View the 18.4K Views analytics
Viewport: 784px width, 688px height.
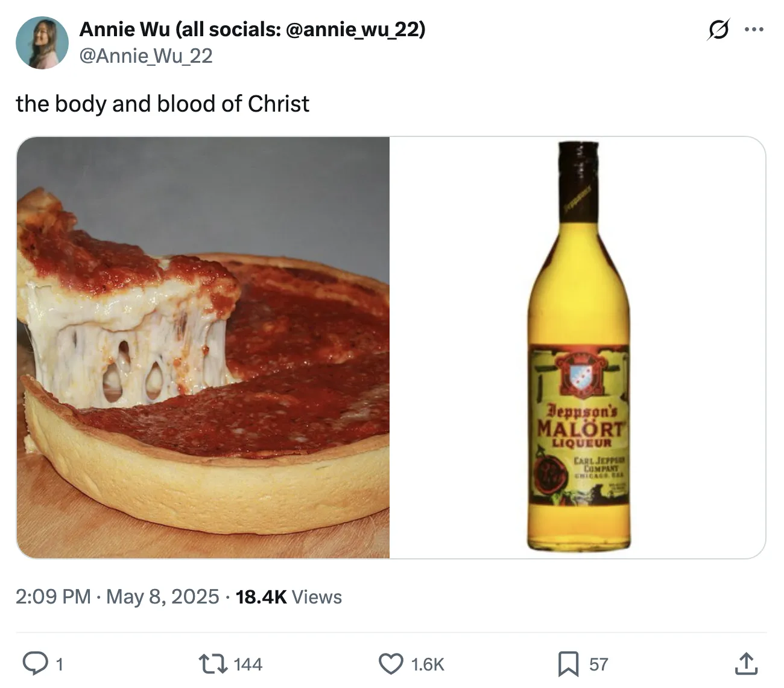tap(289, 597)
